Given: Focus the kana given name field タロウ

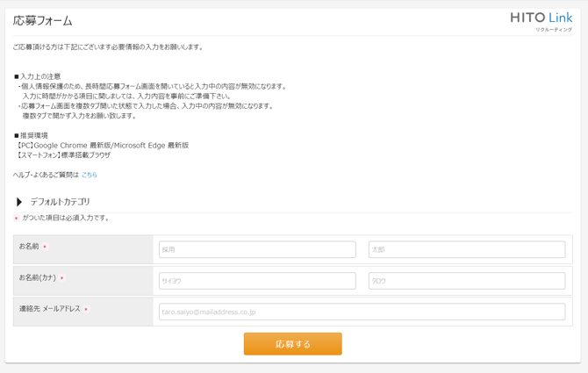Looking at the screenshot, I should (x=466, y=281).
